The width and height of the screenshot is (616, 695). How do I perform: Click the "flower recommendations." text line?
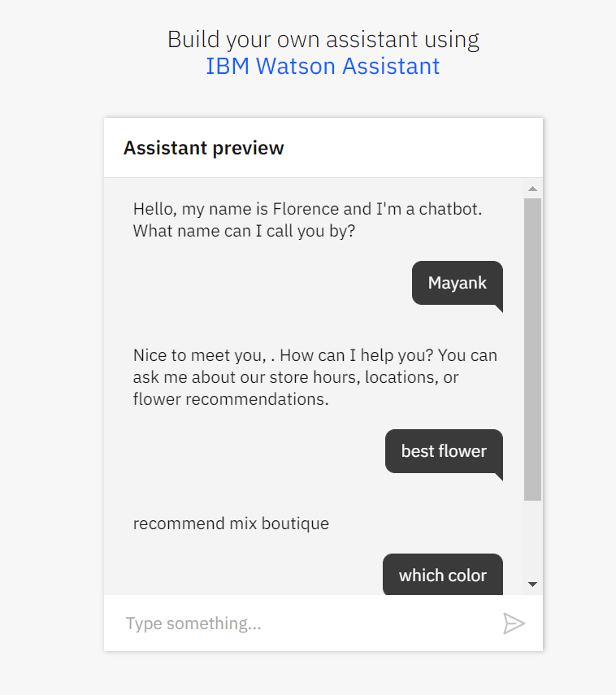pos(231,399)
